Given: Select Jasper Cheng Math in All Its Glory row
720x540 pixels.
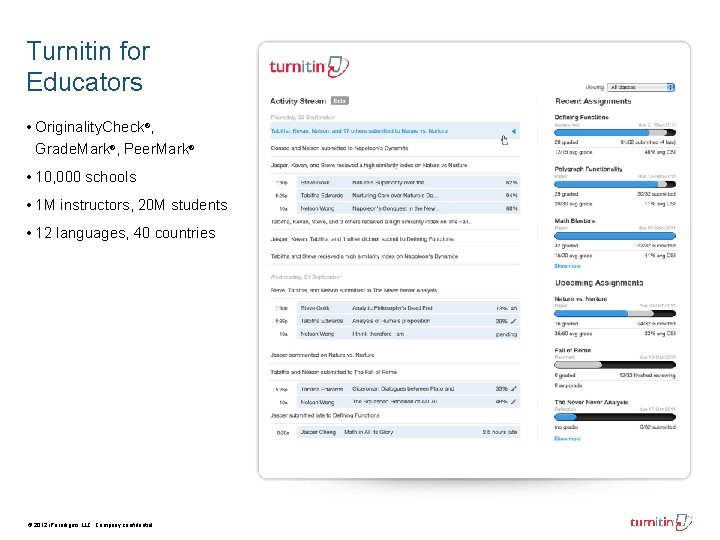Looking at the screenshot, I should coord(408,433).
